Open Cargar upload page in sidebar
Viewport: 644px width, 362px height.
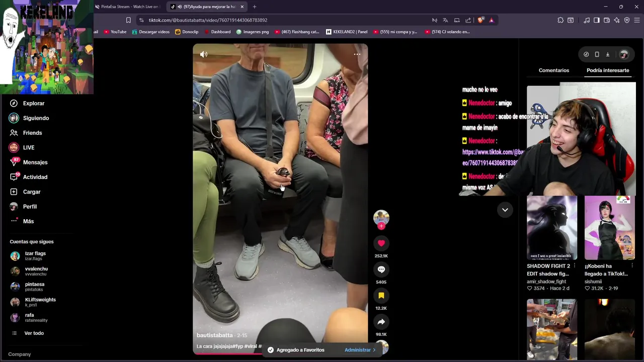click(x=32, y=192)
